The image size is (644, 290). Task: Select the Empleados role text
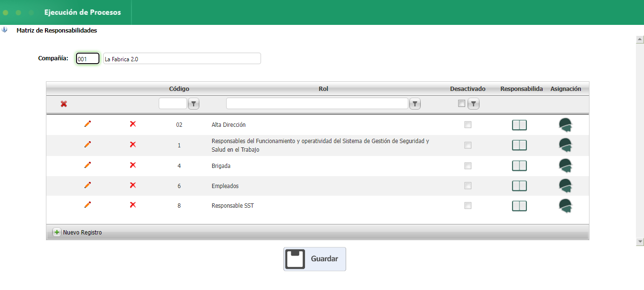point(225,186)
